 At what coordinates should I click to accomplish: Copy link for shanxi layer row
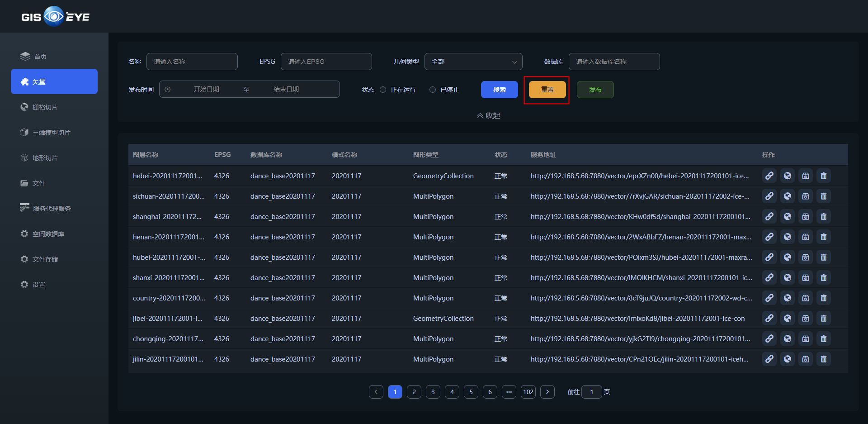point(769,277)
